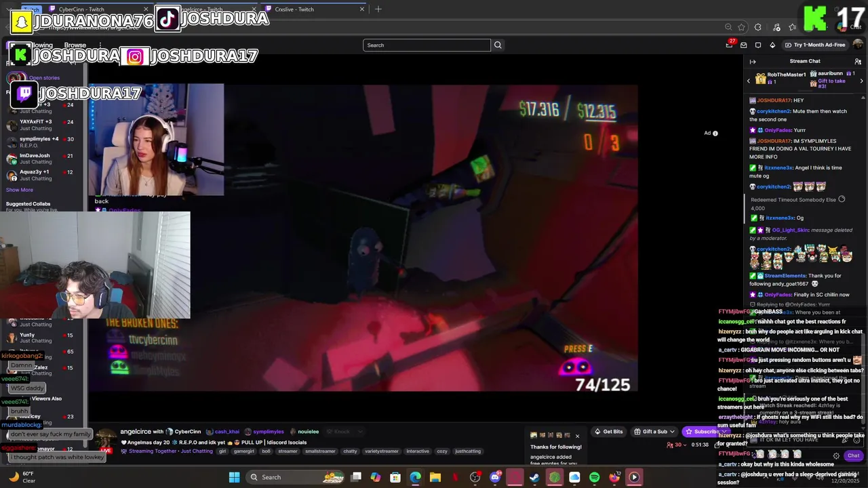Open the Browse page
The width and height of the screenshot is (868, 488).
(75, 45)
